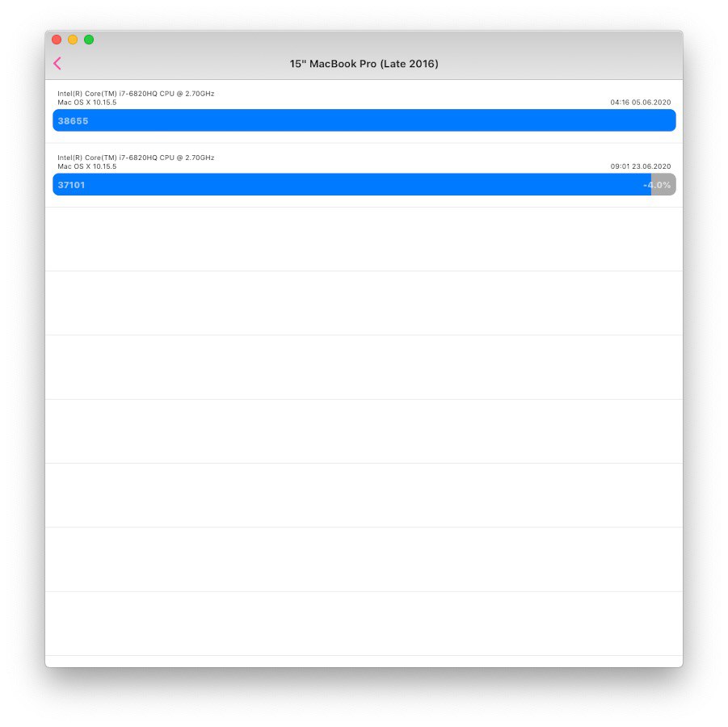
Task: Click the 37101 score number
Action: 71,185
